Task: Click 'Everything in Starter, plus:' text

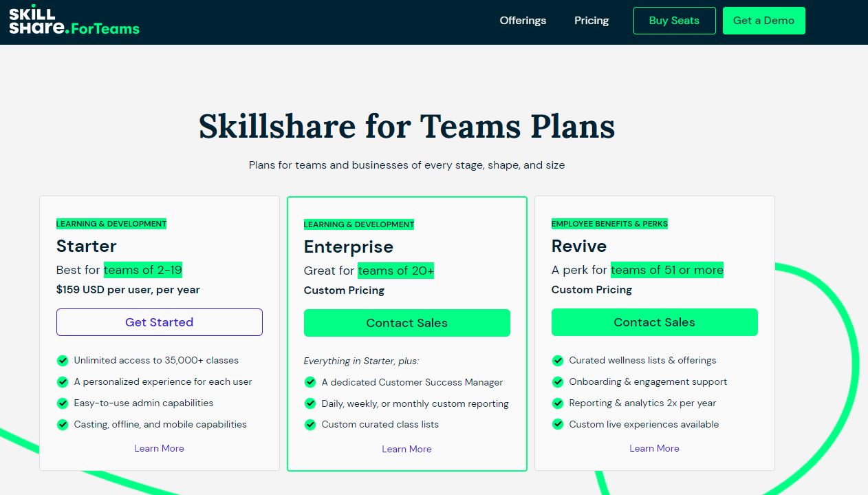Action: [x=361, y=361]
